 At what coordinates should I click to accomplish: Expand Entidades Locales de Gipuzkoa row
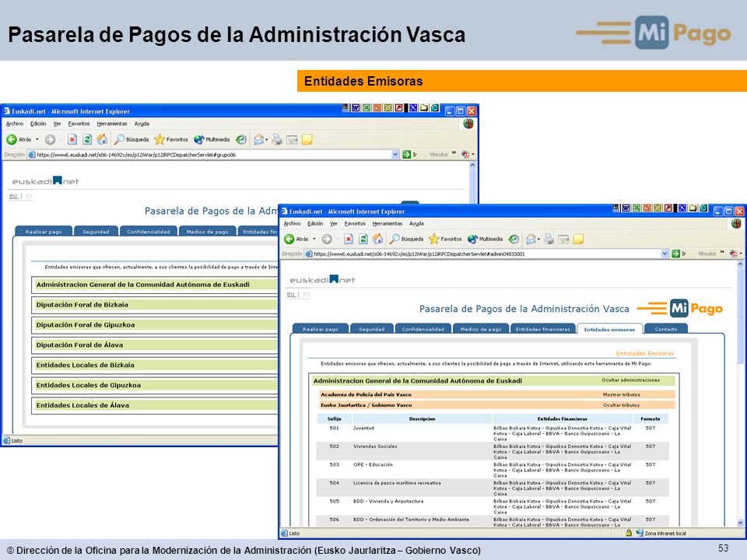tap(155, 385)
